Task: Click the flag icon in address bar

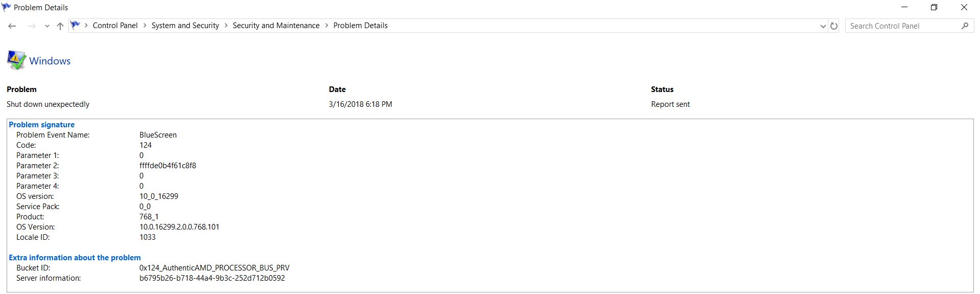Action: [76, 25]
